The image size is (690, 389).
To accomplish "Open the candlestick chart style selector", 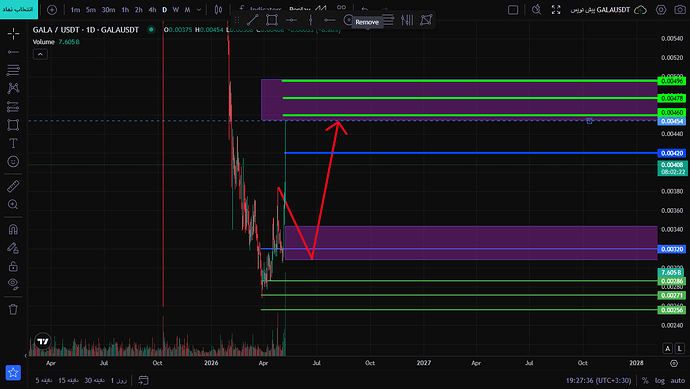I will (218, 10).
